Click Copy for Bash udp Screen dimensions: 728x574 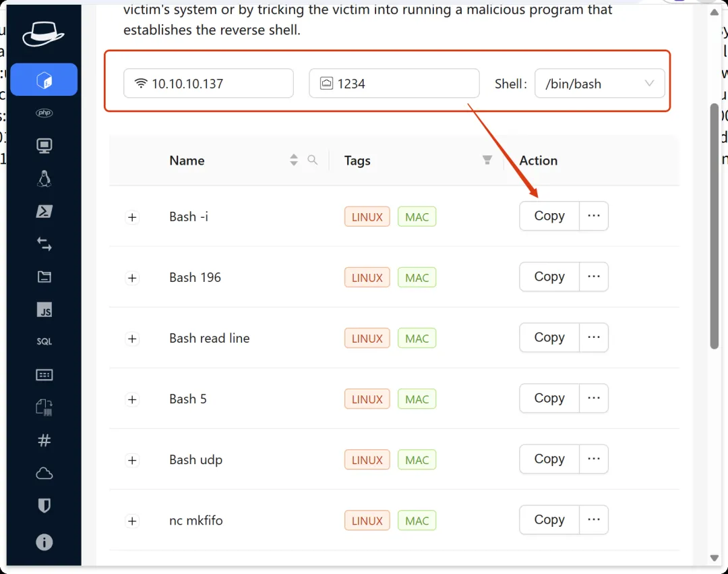pos(549,459)
